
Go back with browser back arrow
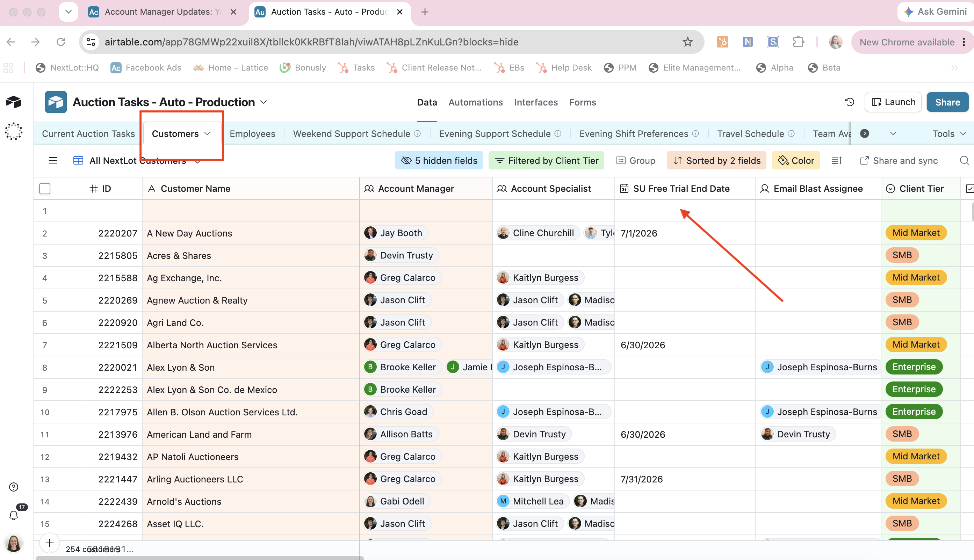coord(11,42)
